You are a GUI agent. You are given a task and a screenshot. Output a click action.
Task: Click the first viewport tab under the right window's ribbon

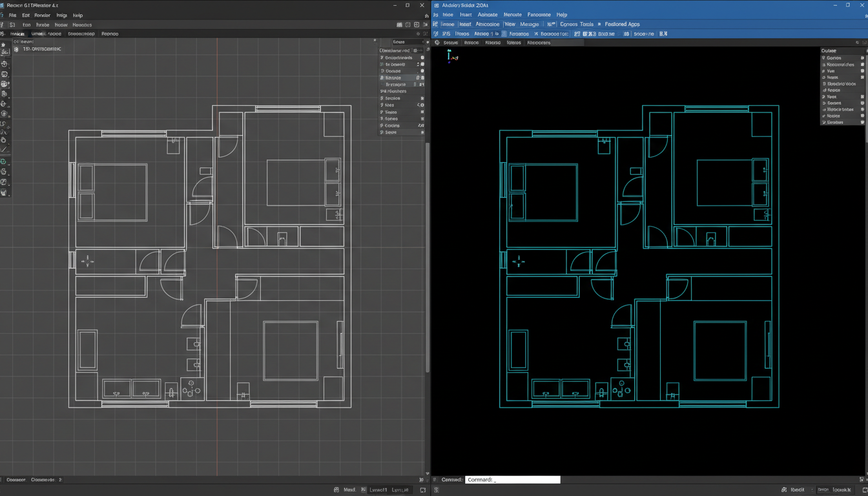click(x=450, y=43)
